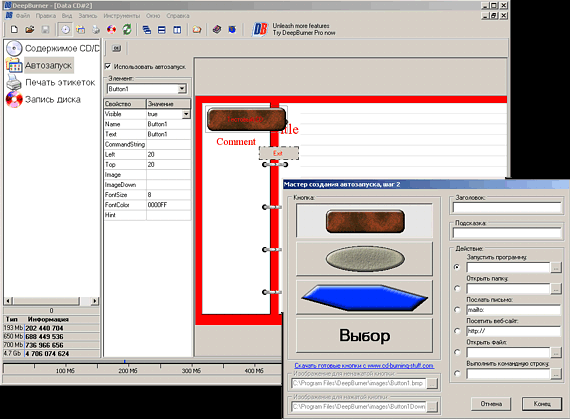
Task: Click the tile vertically toolbar icon
Action: tap(177, 30)
